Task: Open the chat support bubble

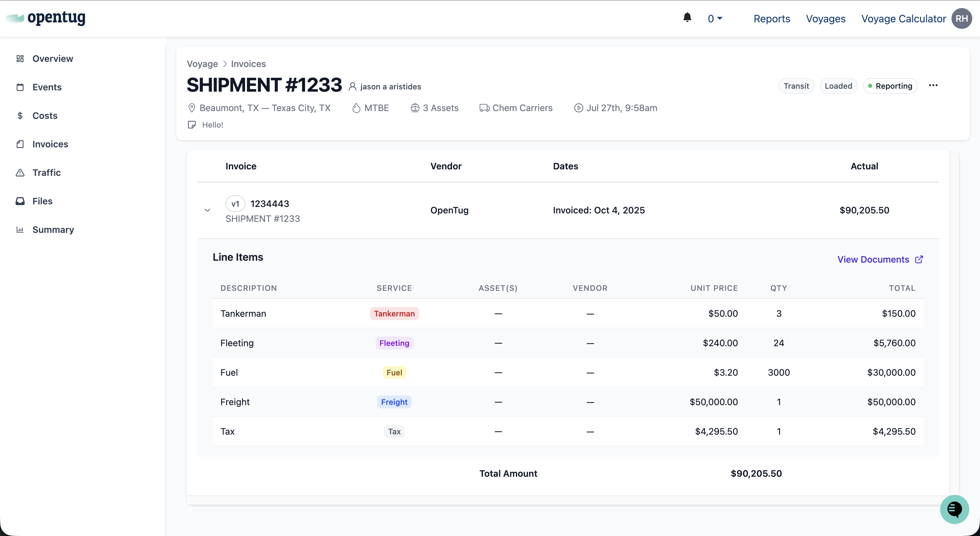Action: coord(954,509)
